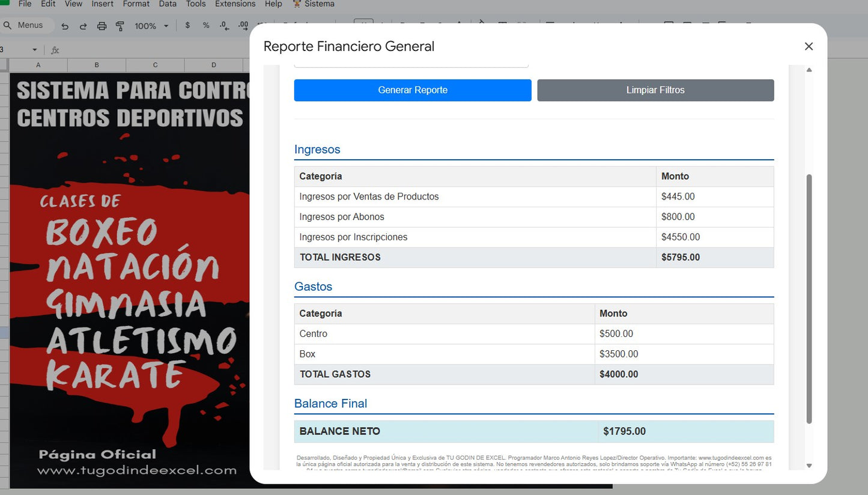
Task: Click the Sistema menu icon
Action: coord(296,4)
